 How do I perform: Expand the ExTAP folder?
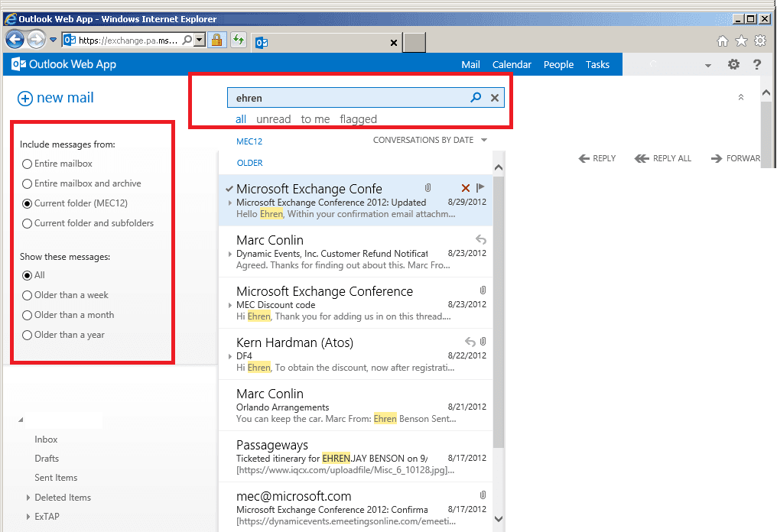click(x=28, y=516)
